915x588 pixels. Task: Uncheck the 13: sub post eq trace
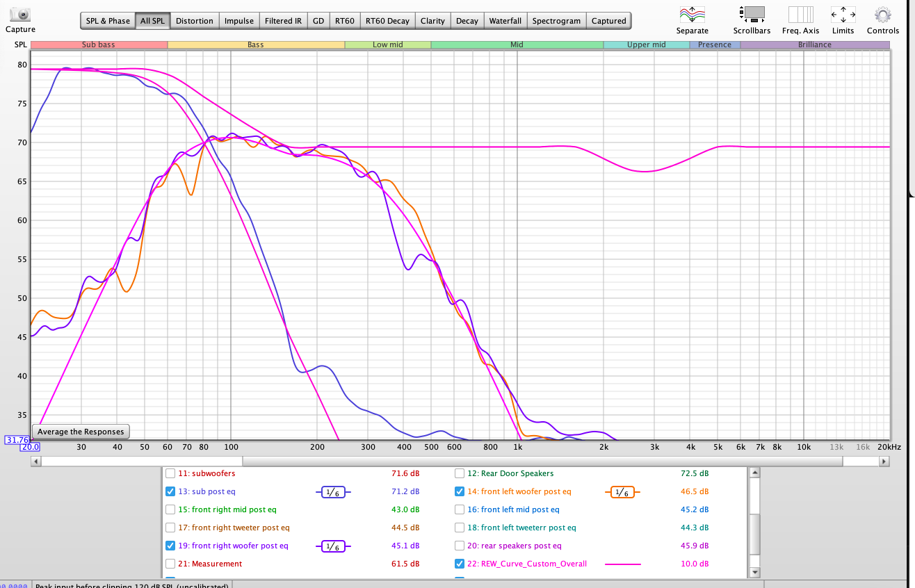[x=170, y=492]
